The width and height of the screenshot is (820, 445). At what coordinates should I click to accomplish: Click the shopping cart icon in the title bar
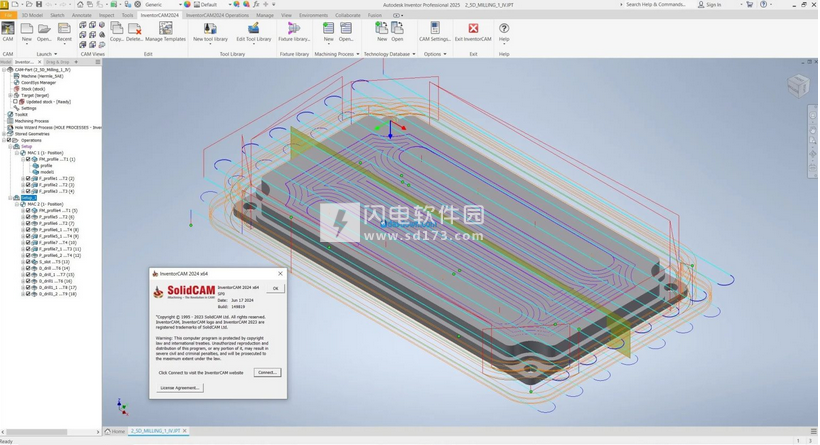750,4
